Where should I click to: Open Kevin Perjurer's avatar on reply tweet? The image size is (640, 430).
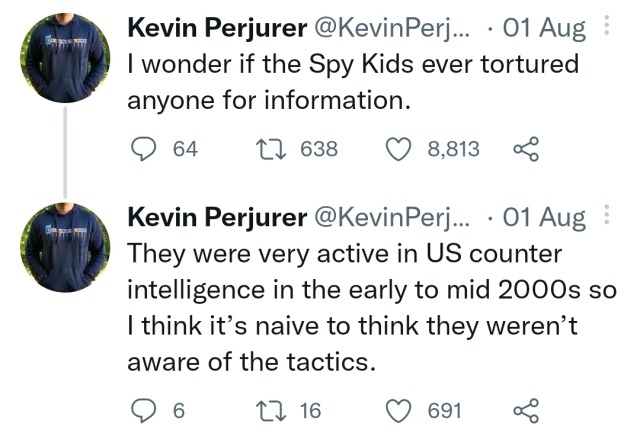point(66,248)
